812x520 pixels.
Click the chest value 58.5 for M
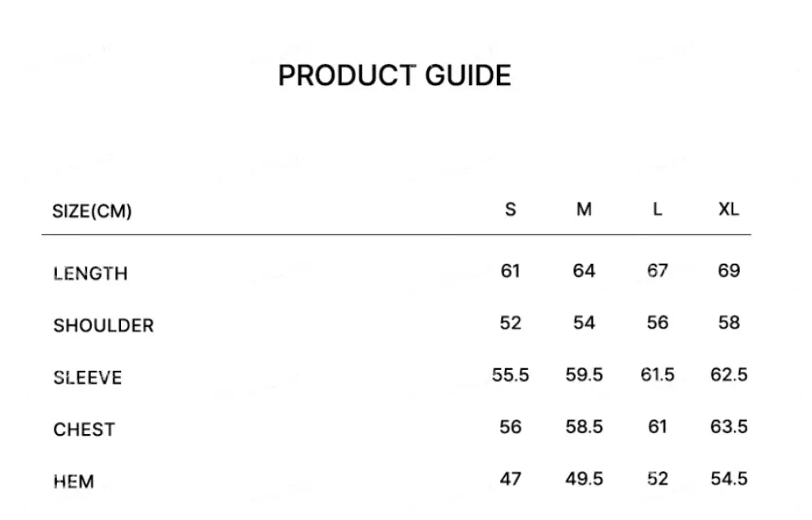(x=584, y=427)
